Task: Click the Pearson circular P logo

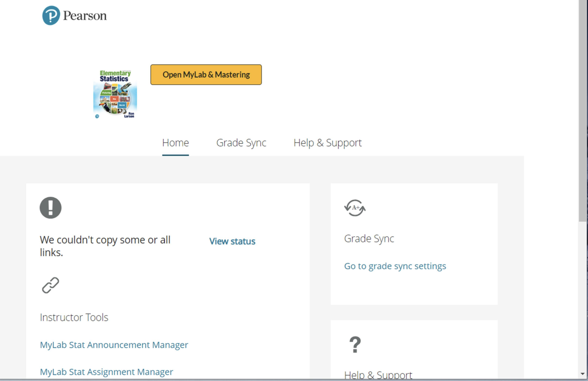Action: click(51, 16)
